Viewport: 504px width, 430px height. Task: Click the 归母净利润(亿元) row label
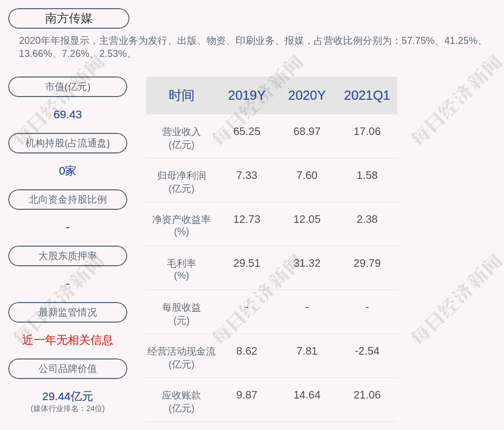click(x=181, y=182)
